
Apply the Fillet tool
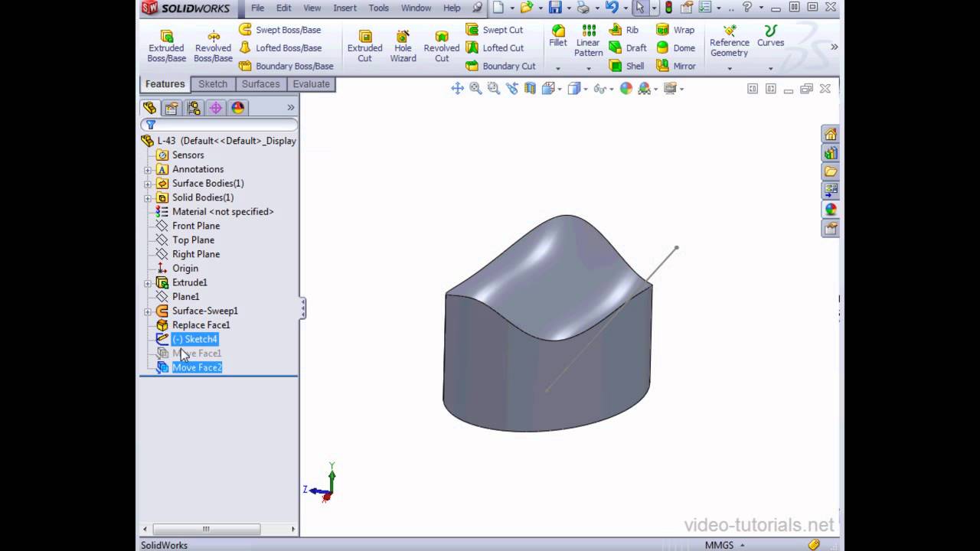[558, 36]
